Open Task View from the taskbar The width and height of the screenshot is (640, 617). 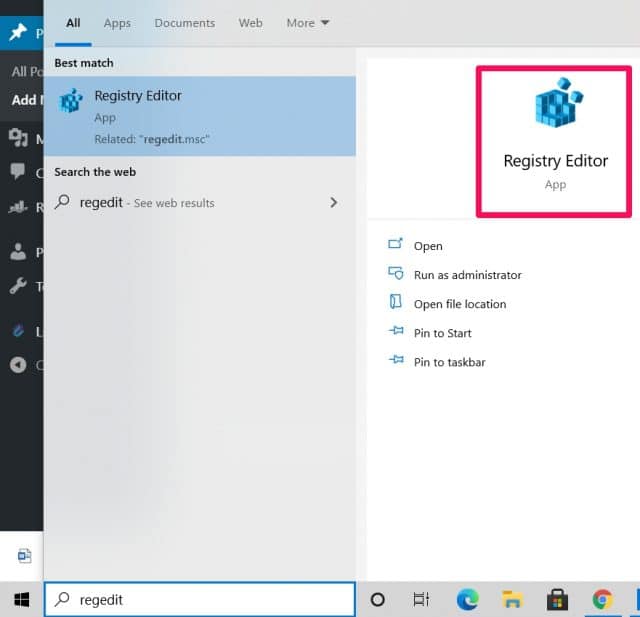[422, 599]
